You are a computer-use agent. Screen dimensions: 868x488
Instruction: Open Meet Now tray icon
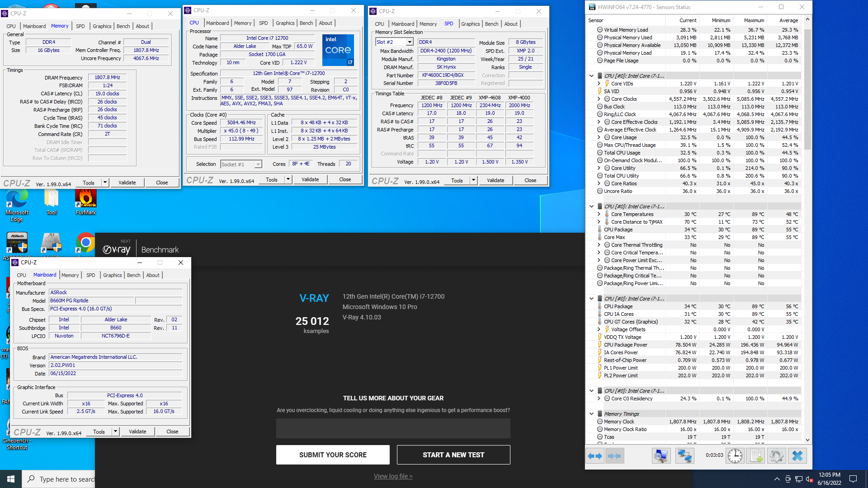coord(788,479)
